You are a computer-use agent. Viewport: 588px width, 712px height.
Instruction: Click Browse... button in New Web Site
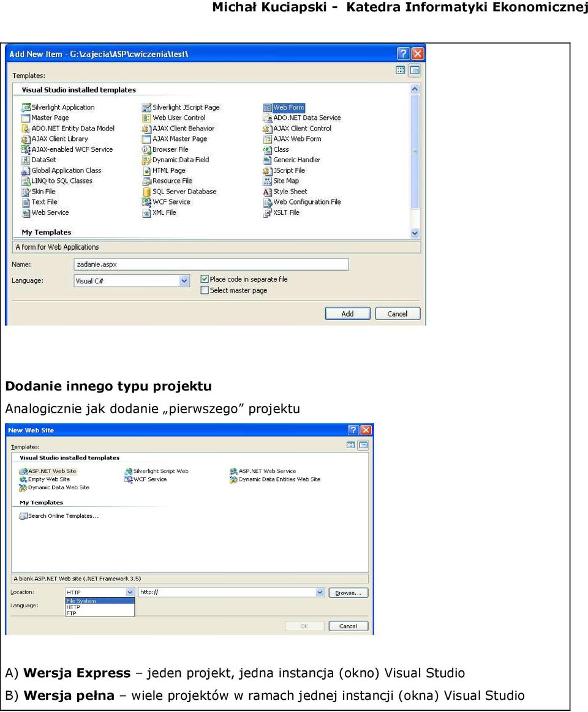[348, 593]
